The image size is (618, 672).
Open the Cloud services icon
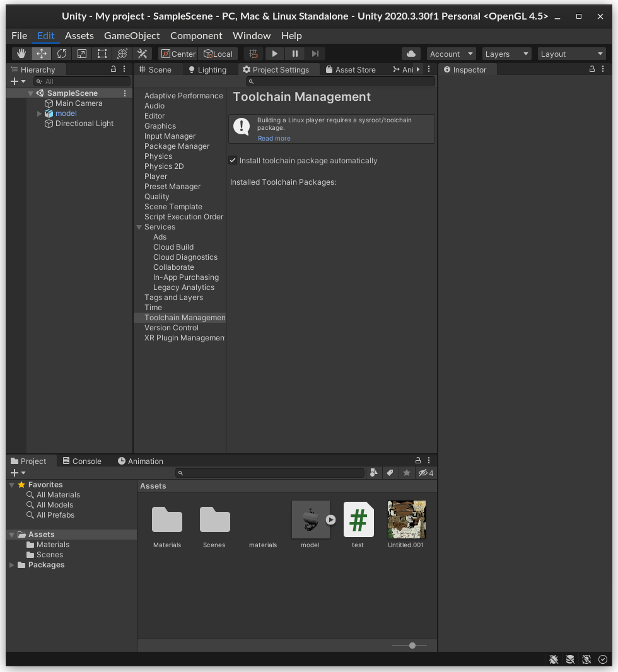pos(411,54)
